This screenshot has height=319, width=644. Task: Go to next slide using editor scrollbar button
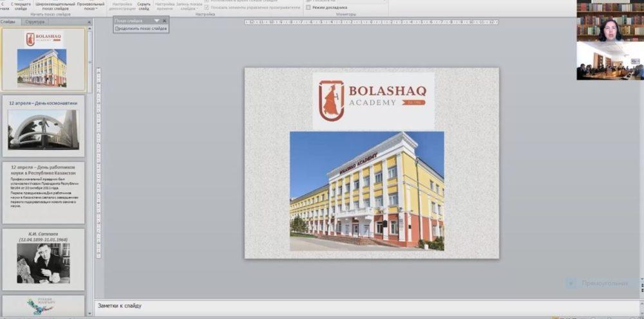(x=641, y=289)
